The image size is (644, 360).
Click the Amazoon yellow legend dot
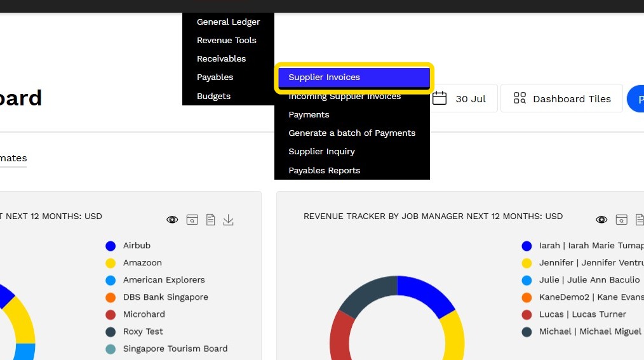coord(111,263)
